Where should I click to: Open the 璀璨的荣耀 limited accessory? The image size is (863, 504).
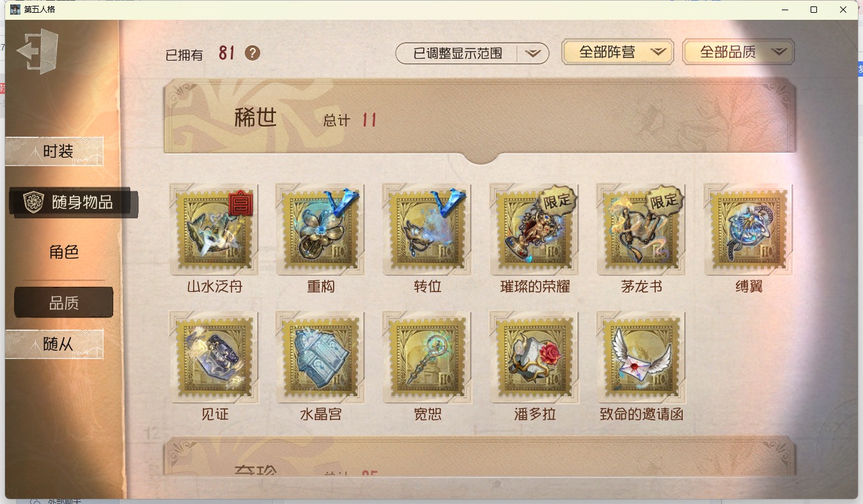[534, 230]
